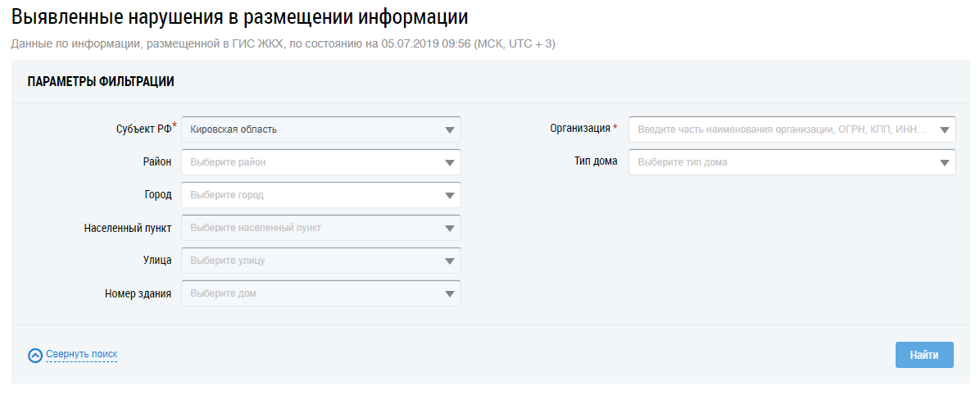Screen dimensions: 980x395
Task: Focus the organization name search input
Action: point(783,129)
